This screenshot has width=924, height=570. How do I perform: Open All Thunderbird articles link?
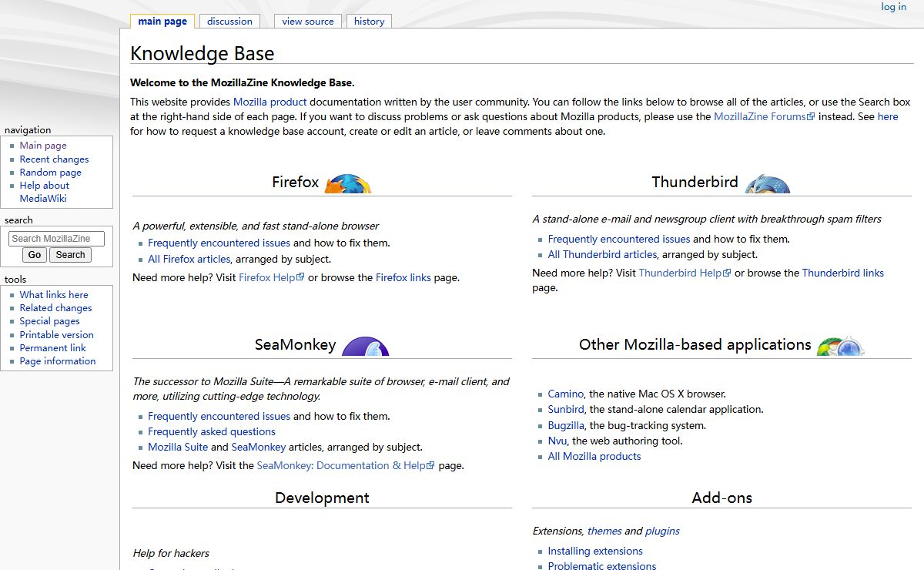click(602, 255)
